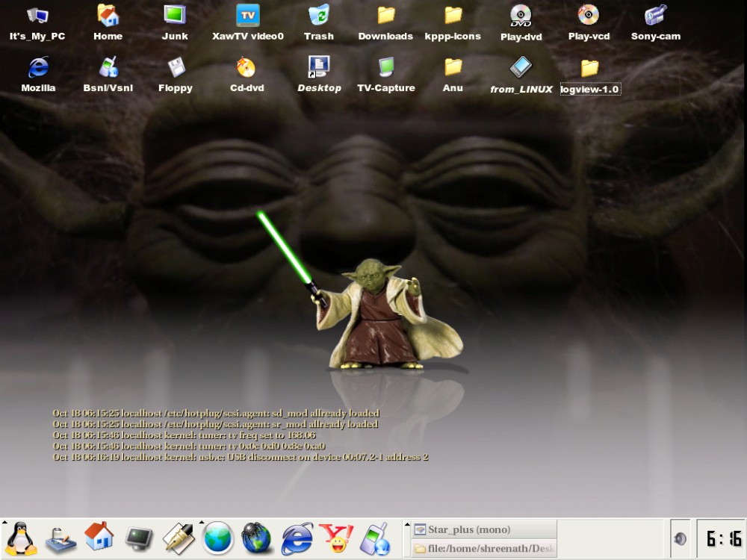
Task: Launch the blue globe browser in panel
Action: (x=218, y=538)
